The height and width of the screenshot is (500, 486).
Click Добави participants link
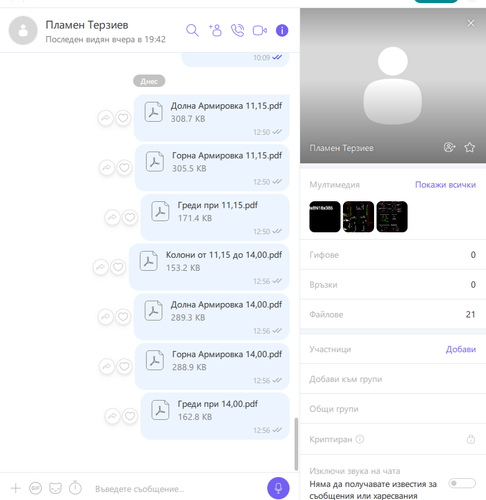[x=461, y=349]
